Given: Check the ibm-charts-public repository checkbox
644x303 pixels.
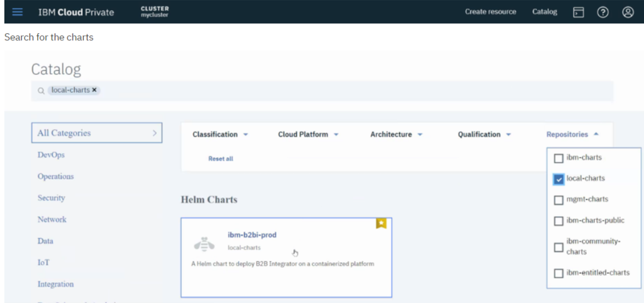Looking at the screenshot, I should (x=558, y=221).
